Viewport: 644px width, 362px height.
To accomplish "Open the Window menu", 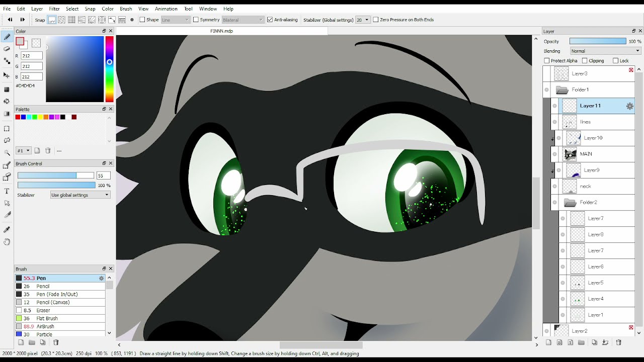I will 208,9.
